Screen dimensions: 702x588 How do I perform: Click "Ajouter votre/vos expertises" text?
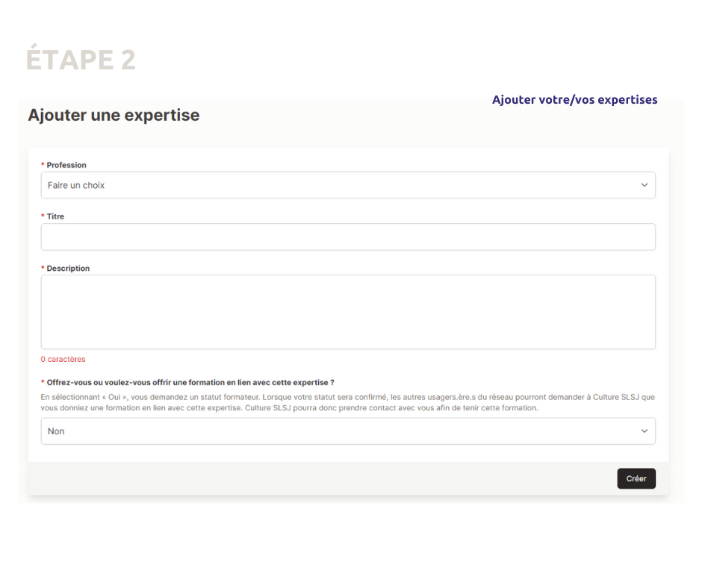574,100
